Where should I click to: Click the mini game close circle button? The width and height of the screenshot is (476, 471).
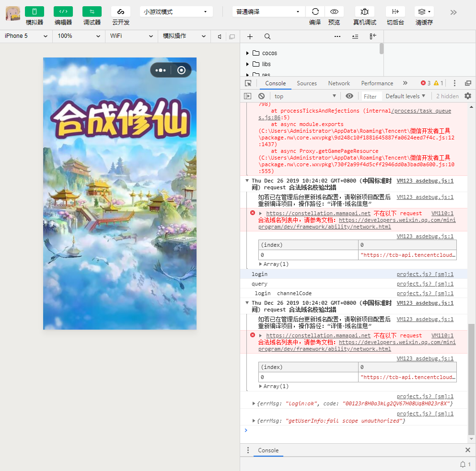181,70
